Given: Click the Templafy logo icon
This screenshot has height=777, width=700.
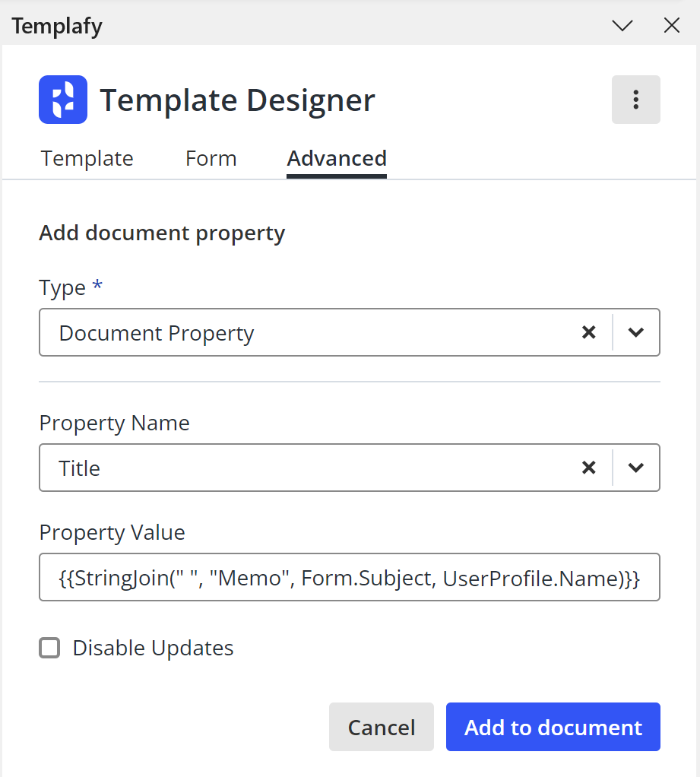Looking at the screenshot, I should tap(63, 100).
